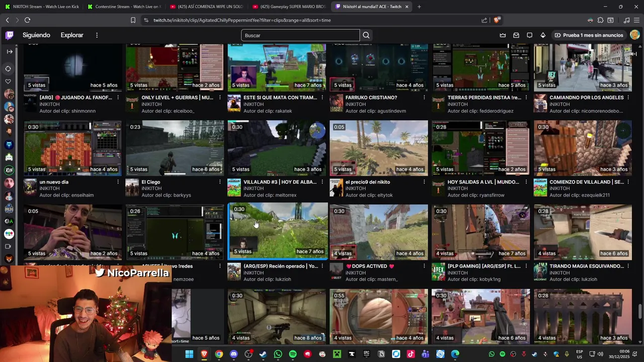
Task: Open 'TIERRAS PERDIDAS INSTAA' clip title
Action: click(485, 98)
